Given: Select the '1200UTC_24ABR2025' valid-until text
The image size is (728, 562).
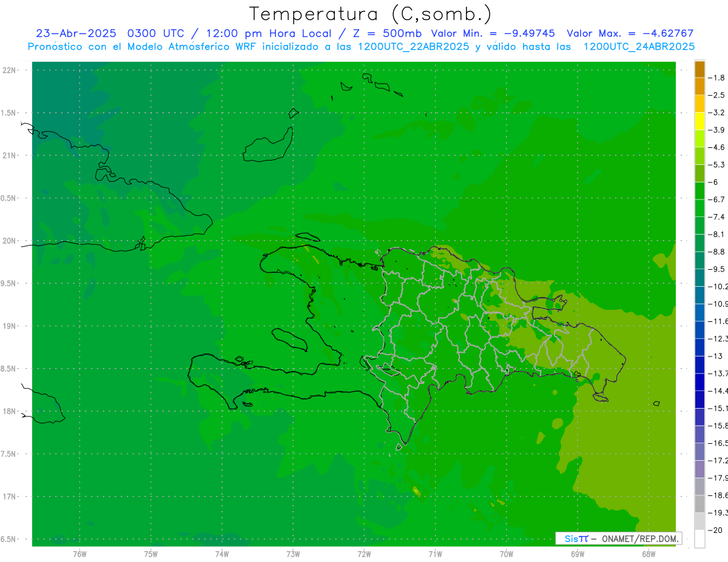Looking at the screenshot, I should coord(639,46).
